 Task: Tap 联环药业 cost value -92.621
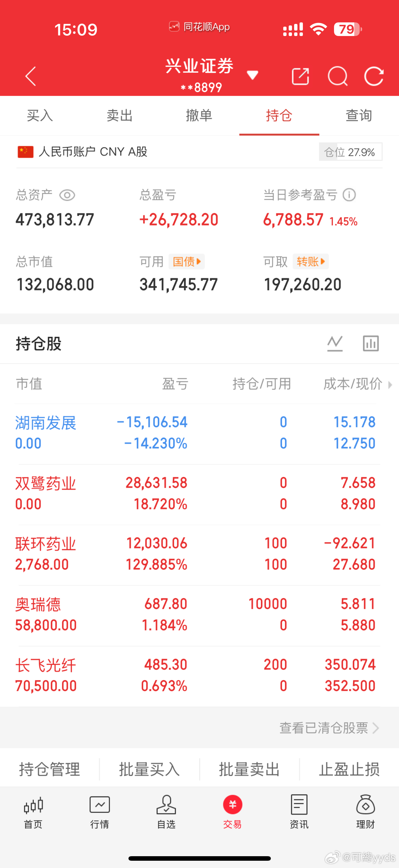point(349,543)
